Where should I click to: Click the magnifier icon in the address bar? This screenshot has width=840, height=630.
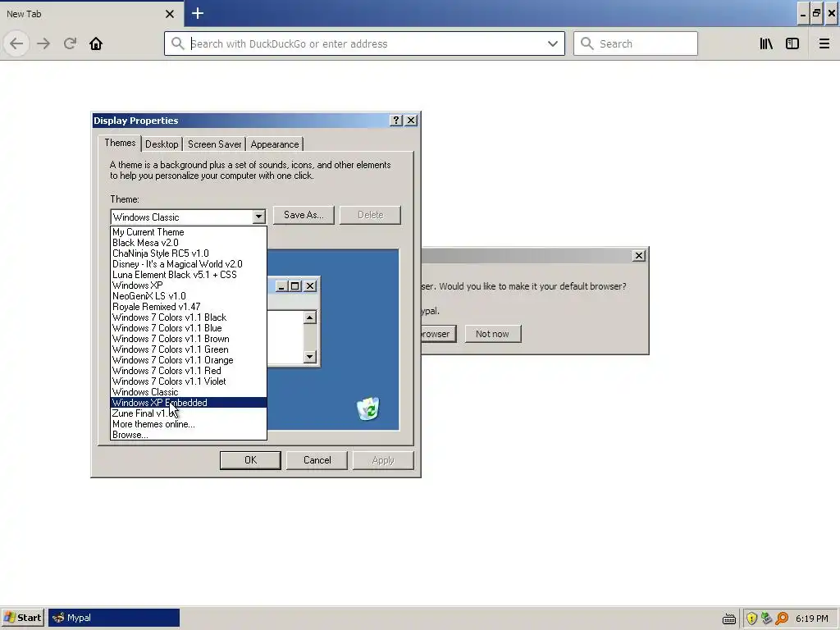click(177, 43)
